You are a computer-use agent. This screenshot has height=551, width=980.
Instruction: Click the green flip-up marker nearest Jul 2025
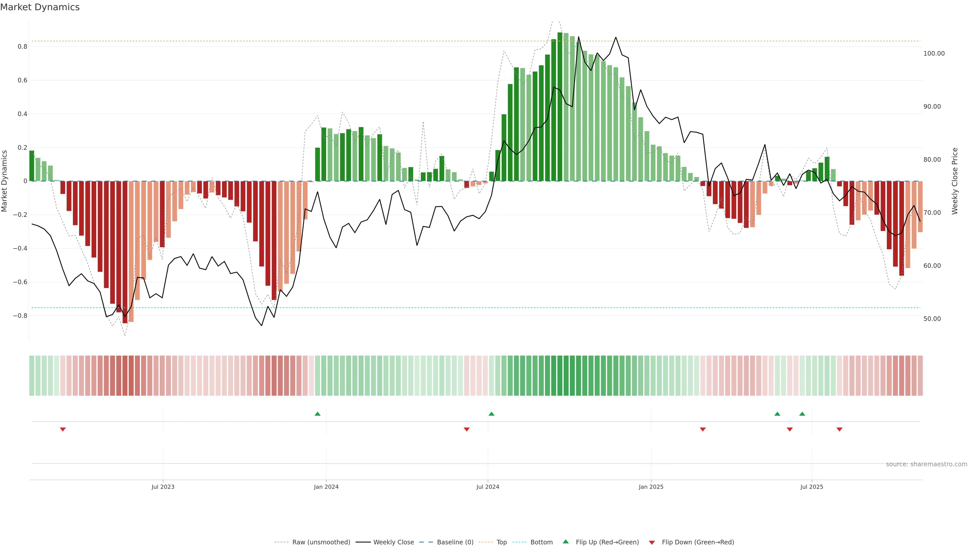tap(802, 414)
